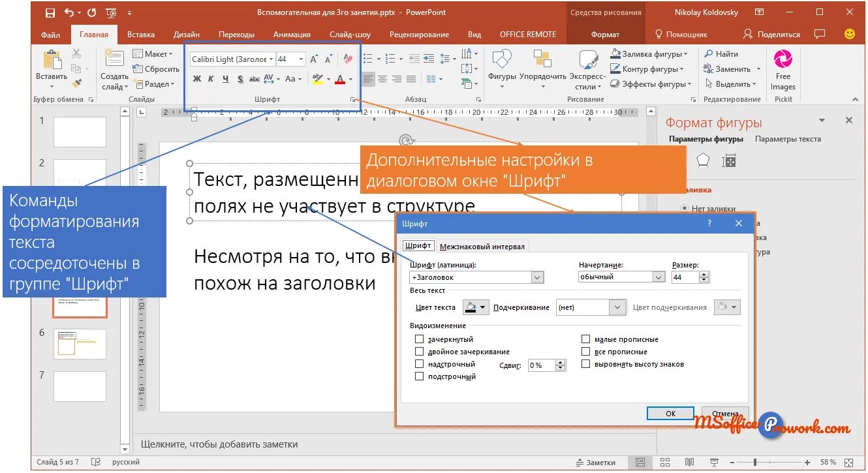
Task: Open Effects icon in Format Shape pane
Action: tap(702, 160)
